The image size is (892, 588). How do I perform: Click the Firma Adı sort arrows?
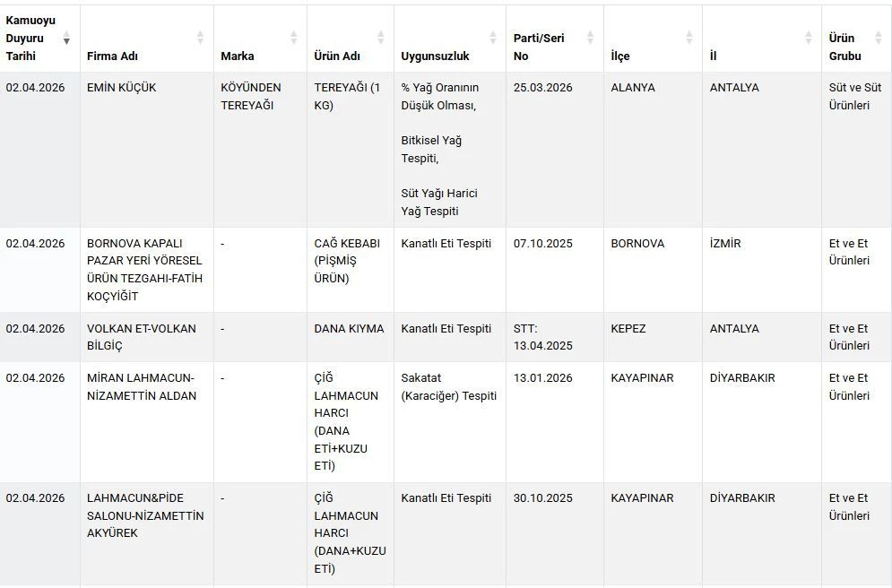200,38
